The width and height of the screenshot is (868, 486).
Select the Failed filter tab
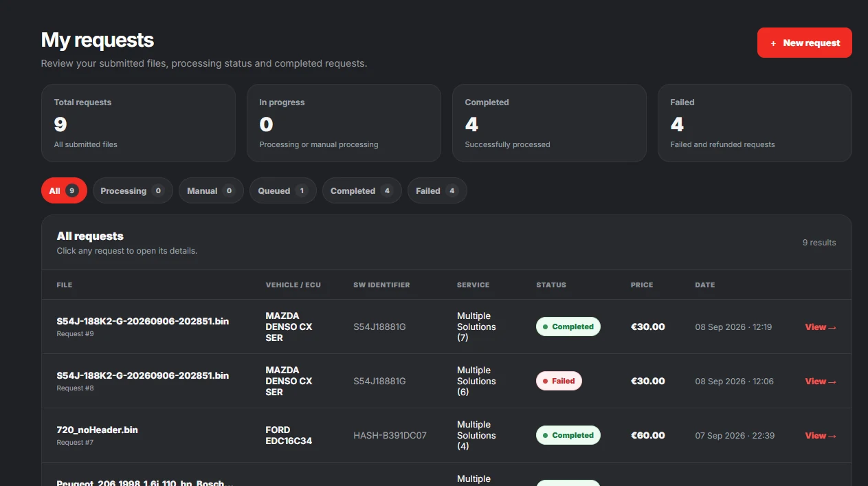437,190
